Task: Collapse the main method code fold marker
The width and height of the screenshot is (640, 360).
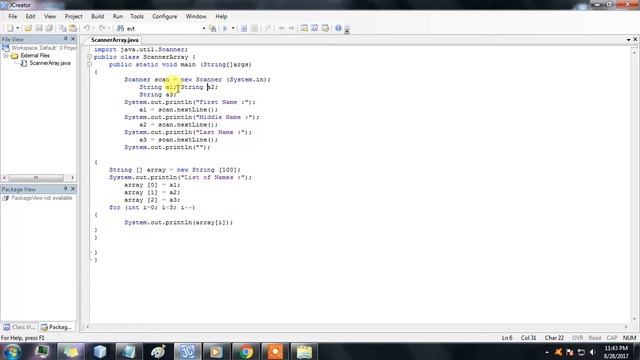Action: [89, 64]
